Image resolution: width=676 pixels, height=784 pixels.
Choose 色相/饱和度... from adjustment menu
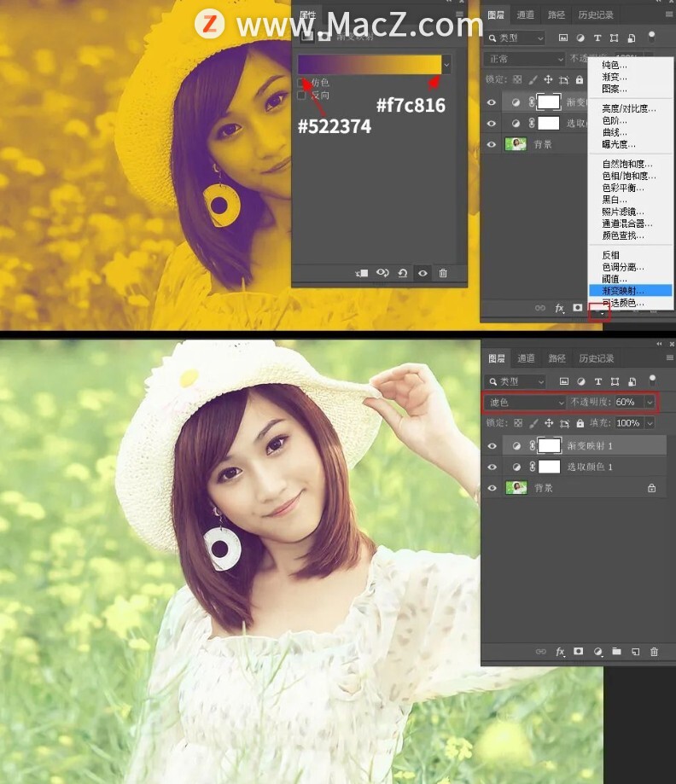click(x=631, y=176)
